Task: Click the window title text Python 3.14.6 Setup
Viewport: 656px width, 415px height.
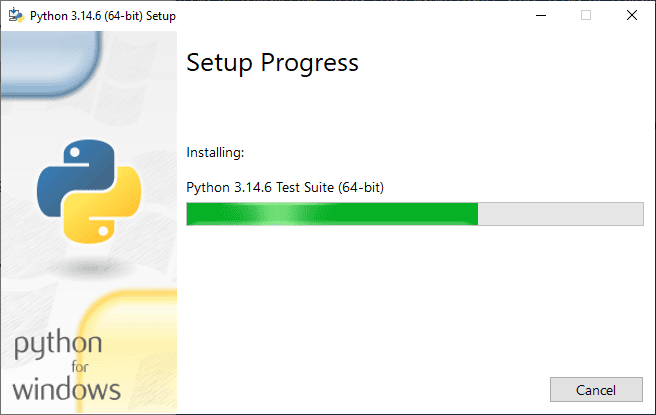Action: click(103, 16)
